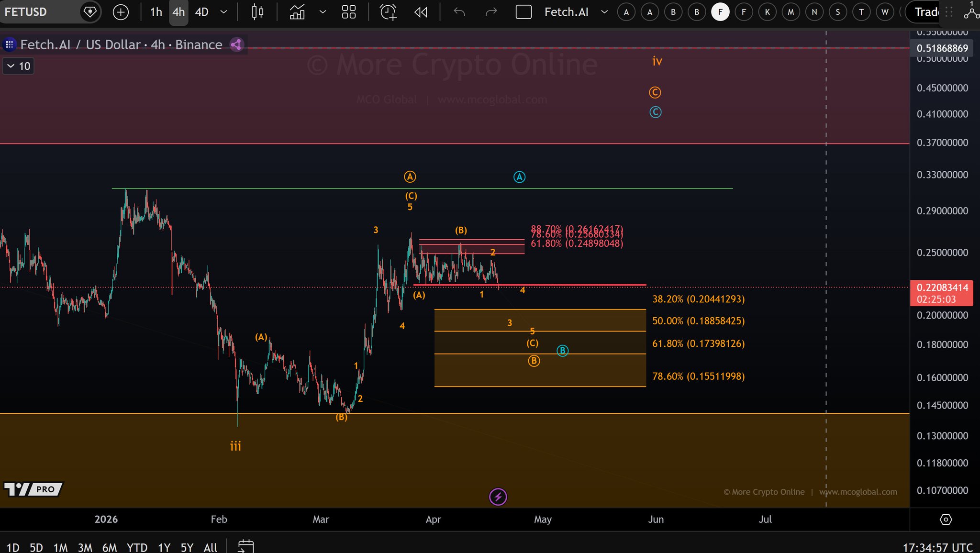This screenshot has width=980, height=553.
Task: Expand the collapsed indicators legend showing 10
Action: click(x=18, y=66)
